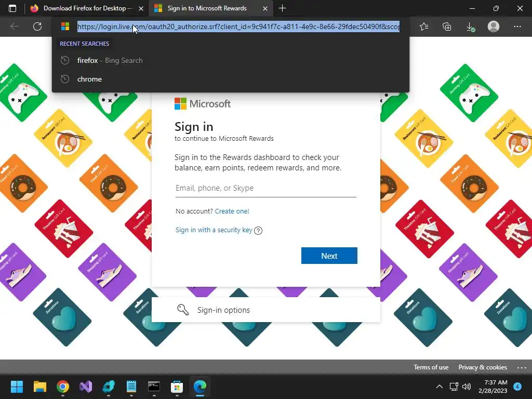The height and width of the screenshot is (399, 532).
Task: Click the Next button
Action: (329, 256)
